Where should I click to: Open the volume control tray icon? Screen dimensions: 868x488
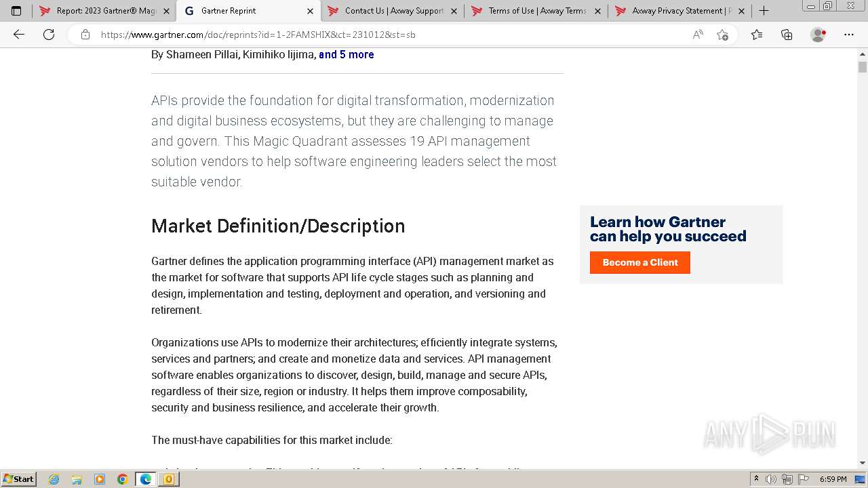click(771, 479)
